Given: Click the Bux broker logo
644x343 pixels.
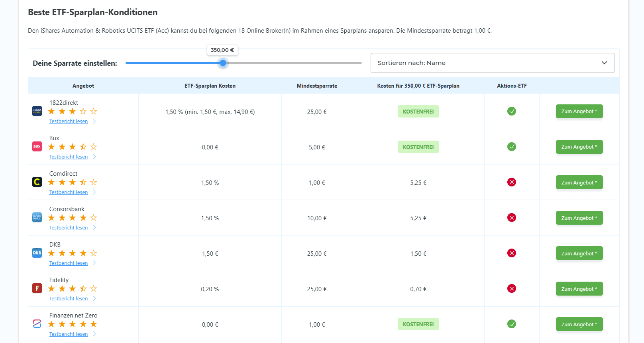Looking at the screenshot, I should (x=37, y=147).
